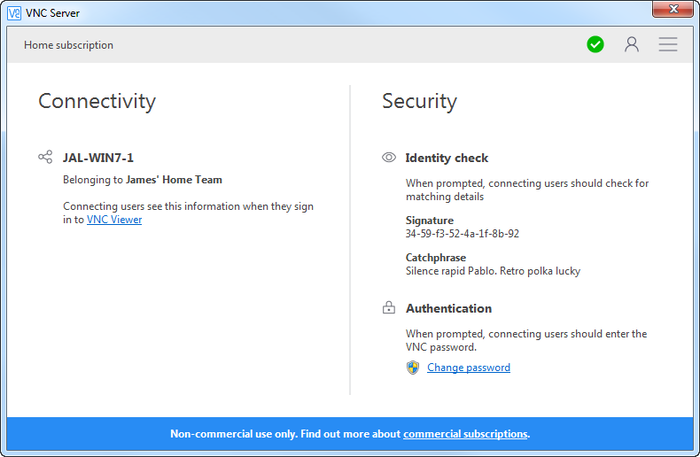Open the commercial subscriptions link
Viewport: 700px width, 457px height.
[x=465, y=434]
